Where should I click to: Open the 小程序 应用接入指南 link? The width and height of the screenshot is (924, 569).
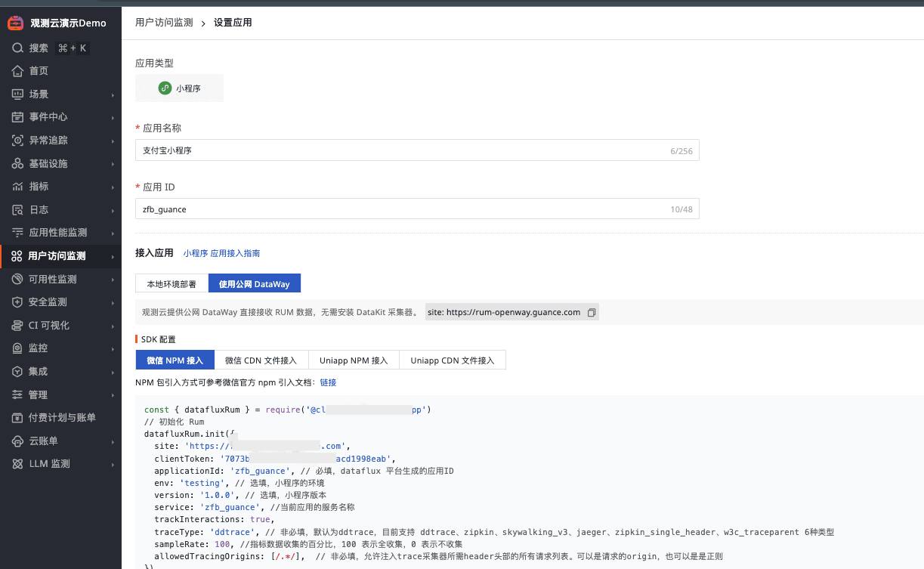click(221, 253)
